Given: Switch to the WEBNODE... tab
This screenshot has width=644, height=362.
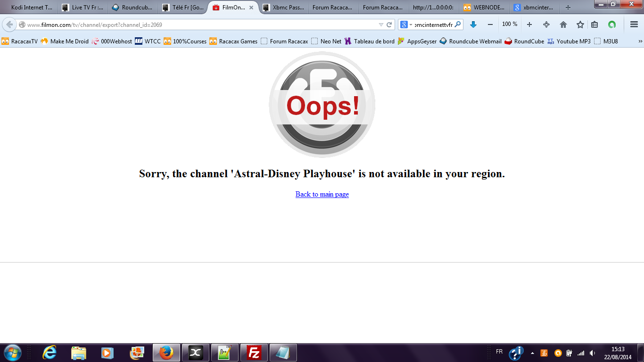Looking at the screenshot, I should tap(484, 8).
